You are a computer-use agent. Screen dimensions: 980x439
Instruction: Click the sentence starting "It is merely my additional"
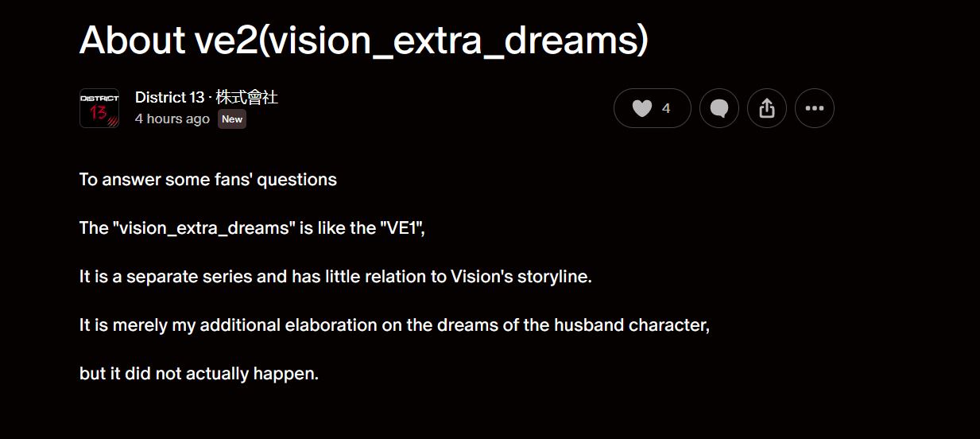[x=394, y=325]
